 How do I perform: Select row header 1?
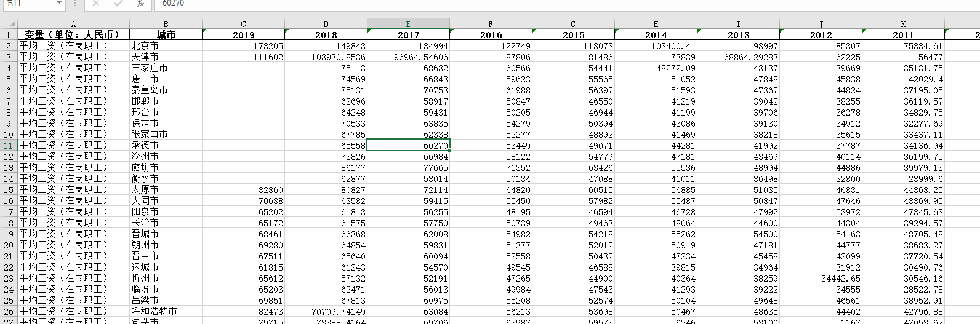click(9, 34)
